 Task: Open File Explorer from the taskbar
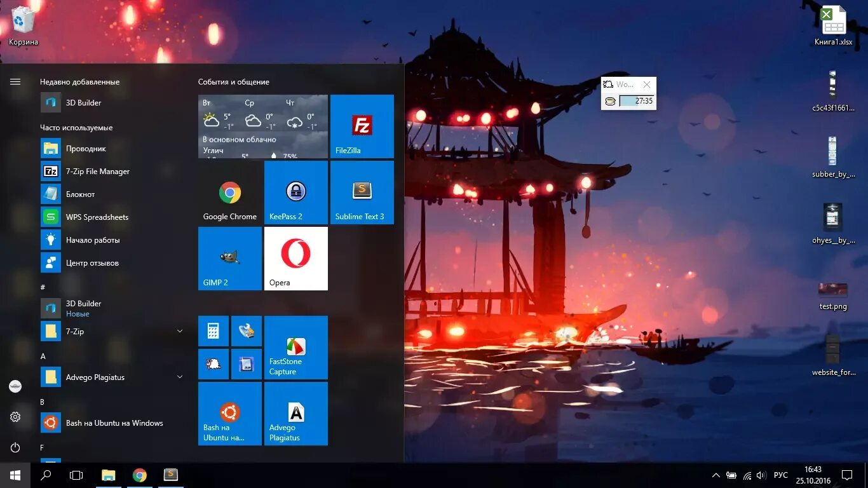(x=109, y=475)
